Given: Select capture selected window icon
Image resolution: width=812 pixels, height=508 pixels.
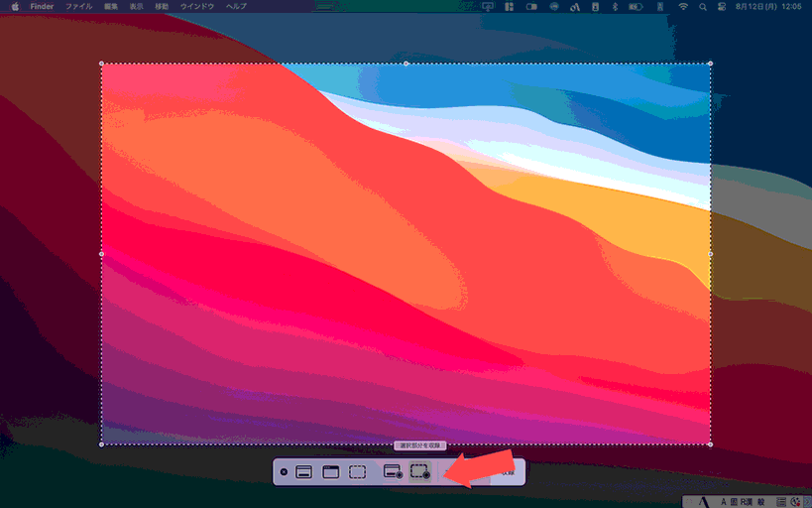Looking at the screenshot, I should (x=331, y=472).
